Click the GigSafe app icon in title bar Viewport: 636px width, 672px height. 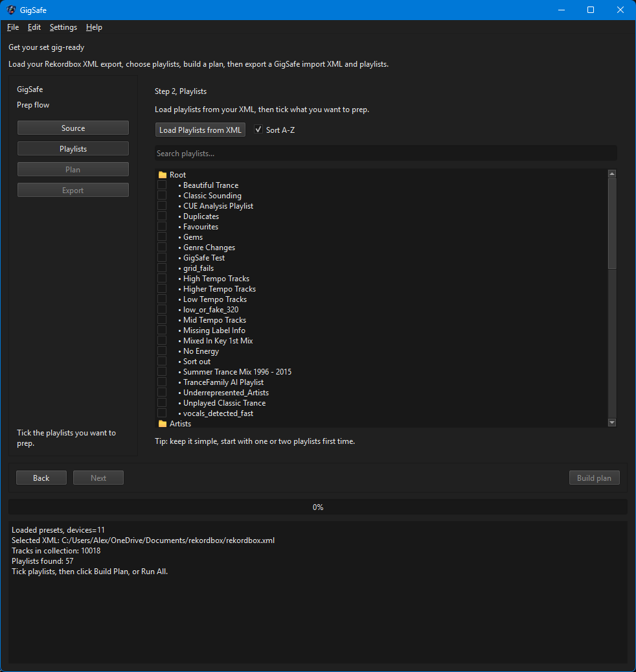(12, 10)
